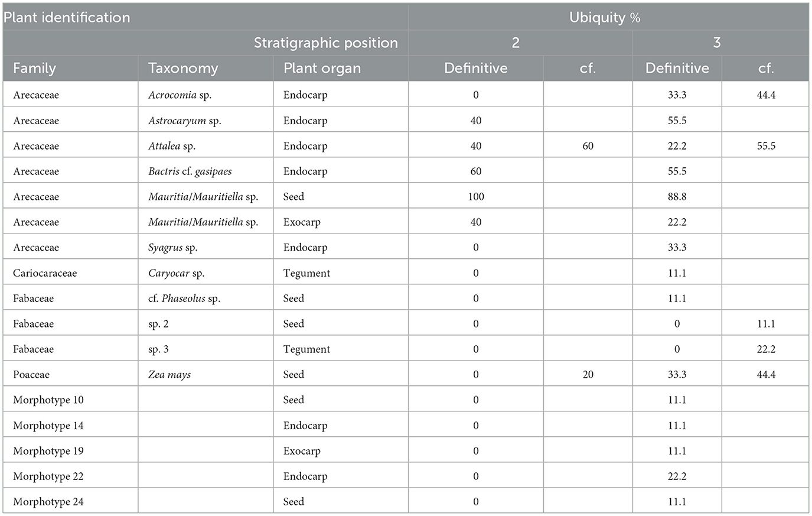Click the 88.8 ubiquity value cell

[677, 197]
